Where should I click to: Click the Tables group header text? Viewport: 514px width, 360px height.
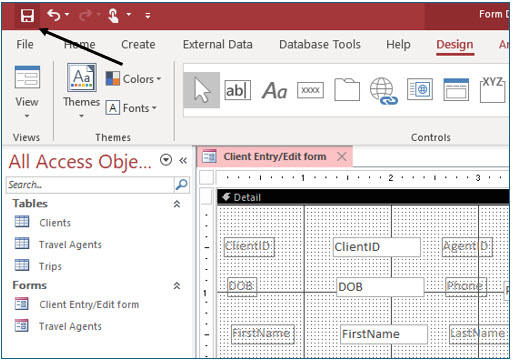[x=30, y=204]
